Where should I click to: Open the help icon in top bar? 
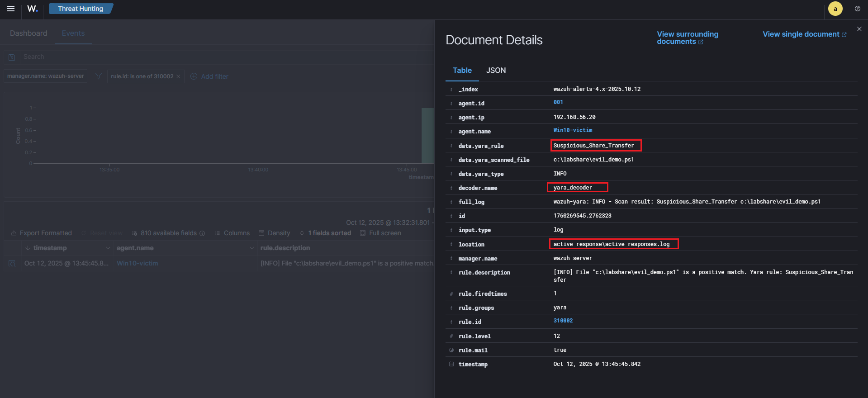click(x=857, y=9)
